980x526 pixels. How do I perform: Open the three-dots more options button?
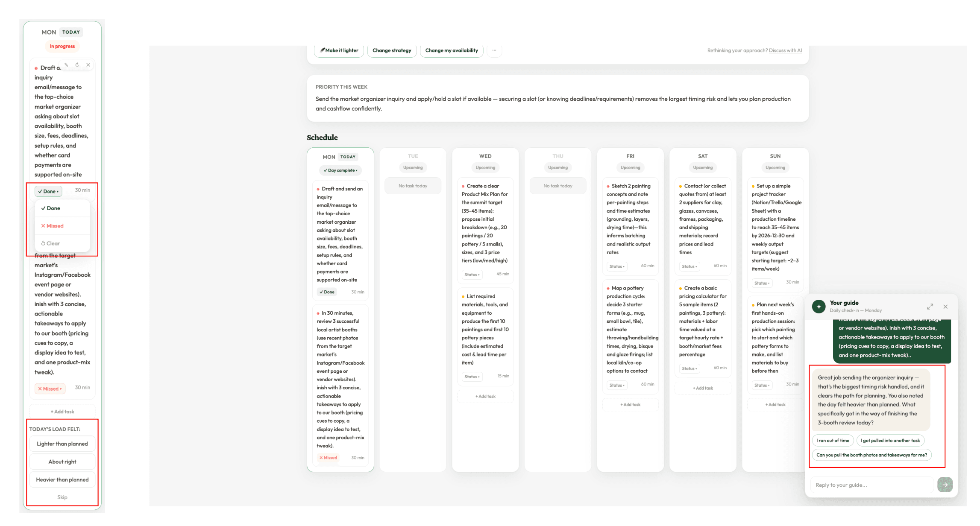coord(494,50)
